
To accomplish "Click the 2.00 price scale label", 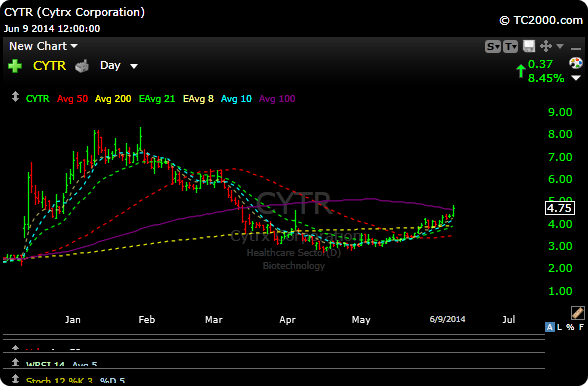I will point(560,268).
